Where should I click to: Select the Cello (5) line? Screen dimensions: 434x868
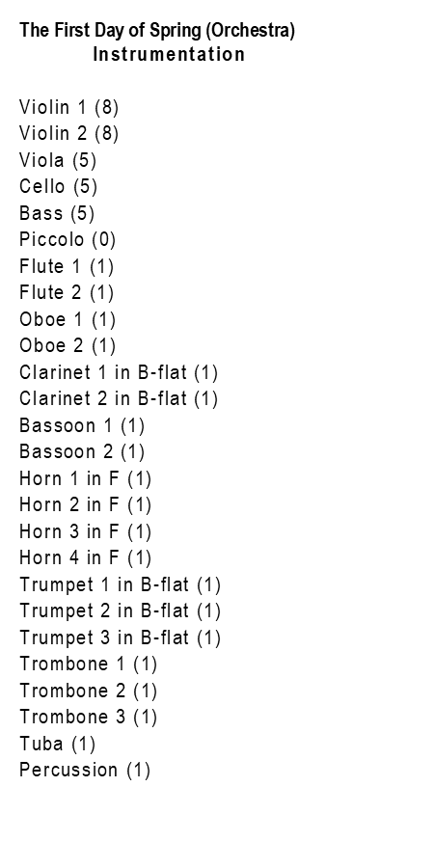(59, 186)
